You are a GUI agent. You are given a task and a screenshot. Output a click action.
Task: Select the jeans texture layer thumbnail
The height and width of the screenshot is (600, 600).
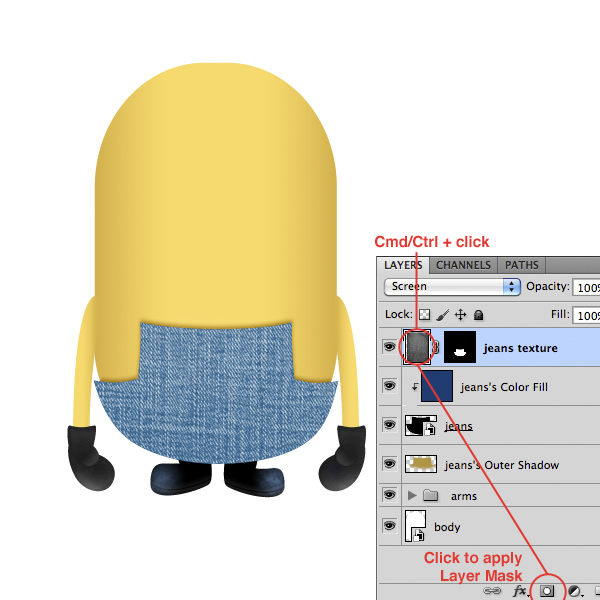pos(417,347)
